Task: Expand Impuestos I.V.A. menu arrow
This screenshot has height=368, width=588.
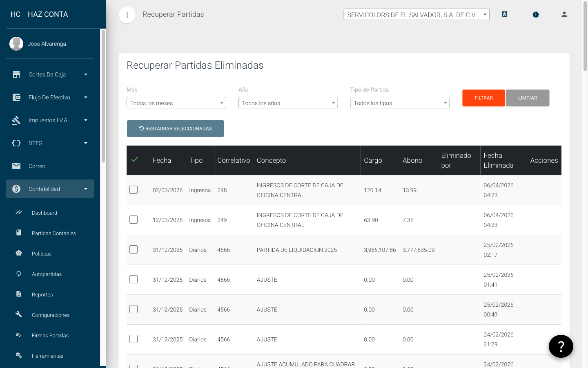Action: click(x=86, y=120)
